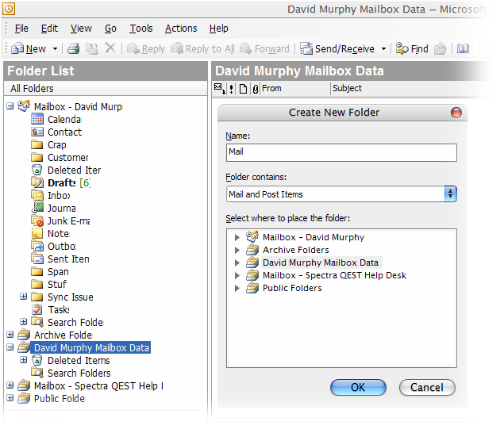
Task: Select the Contacts folder icon
Action: point(37,132)
